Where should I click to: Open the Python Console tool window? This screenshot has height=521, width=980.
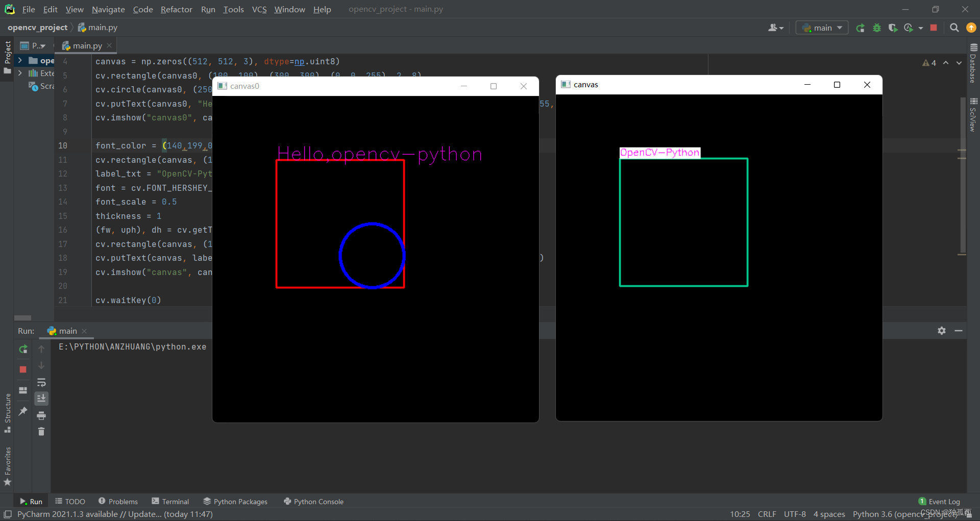tap(313, 502)
